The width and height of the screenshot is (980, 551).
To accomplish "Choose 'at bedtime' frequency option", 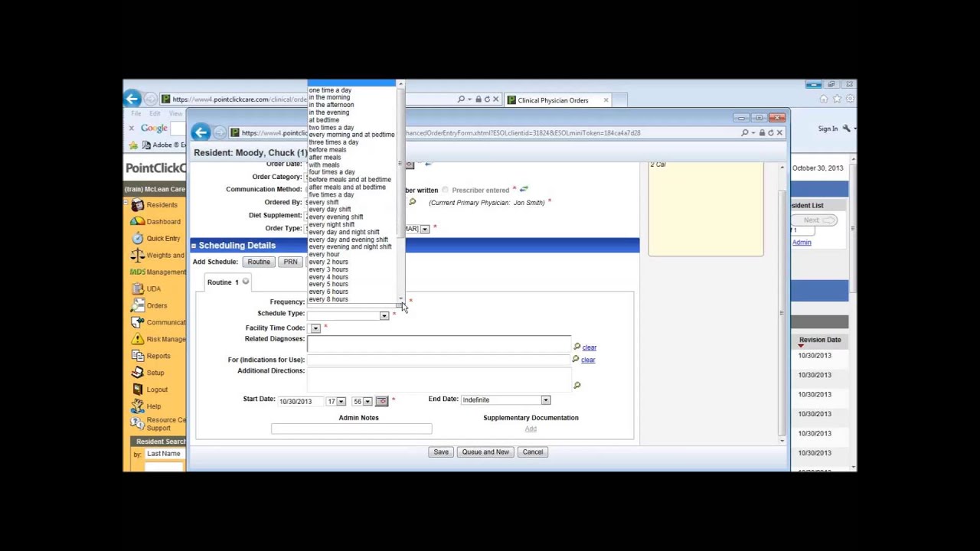I will click(324, 120).
